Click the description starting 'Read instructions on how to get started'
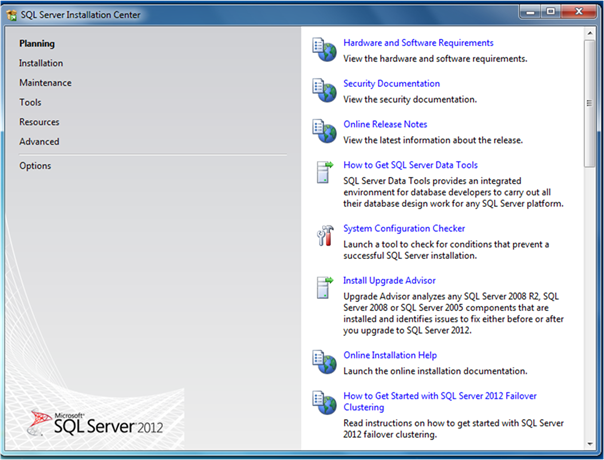Viewport: 604px width, 460px height. [453, 429]
